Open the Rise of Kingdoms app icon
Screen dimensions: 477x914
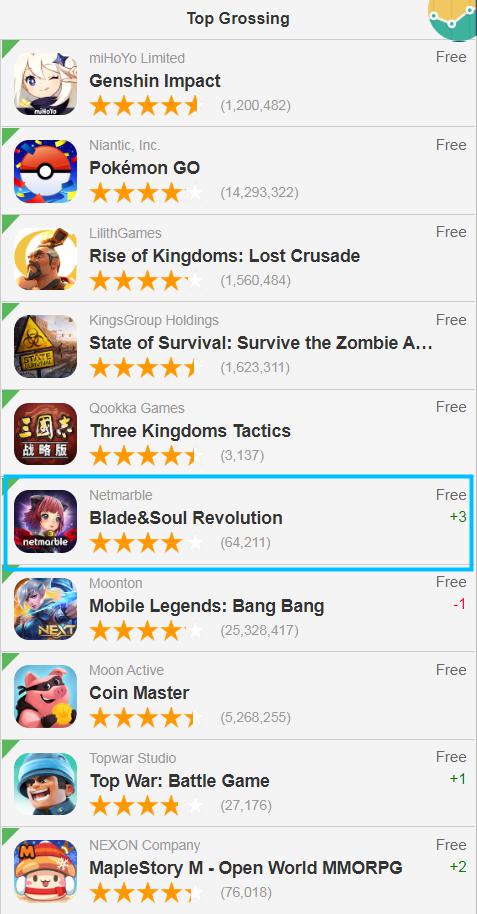click(x=45, y=259)
